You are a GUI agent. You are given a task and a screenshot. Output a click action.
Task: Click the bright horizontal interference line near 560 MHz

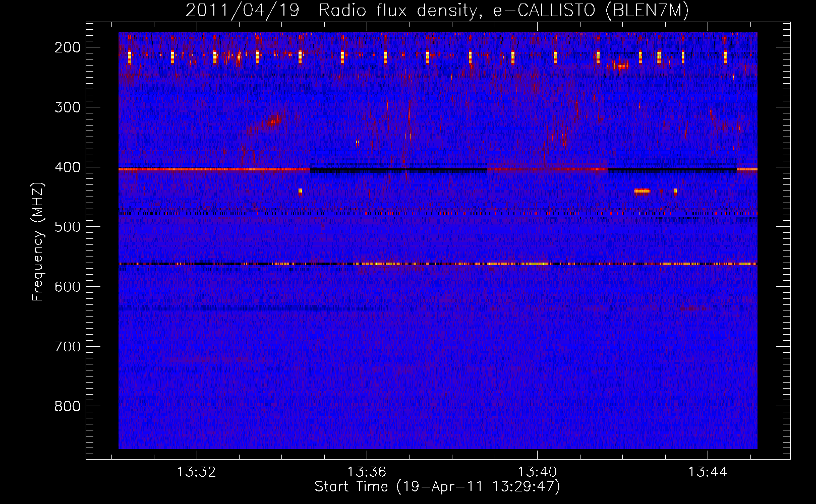438,264
